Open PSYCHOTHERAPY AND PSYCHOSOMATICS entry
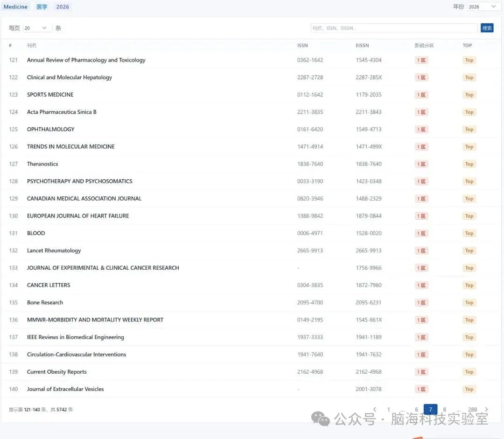The width and height of the screenshot is (504, 439). click(x=80, y=181)
